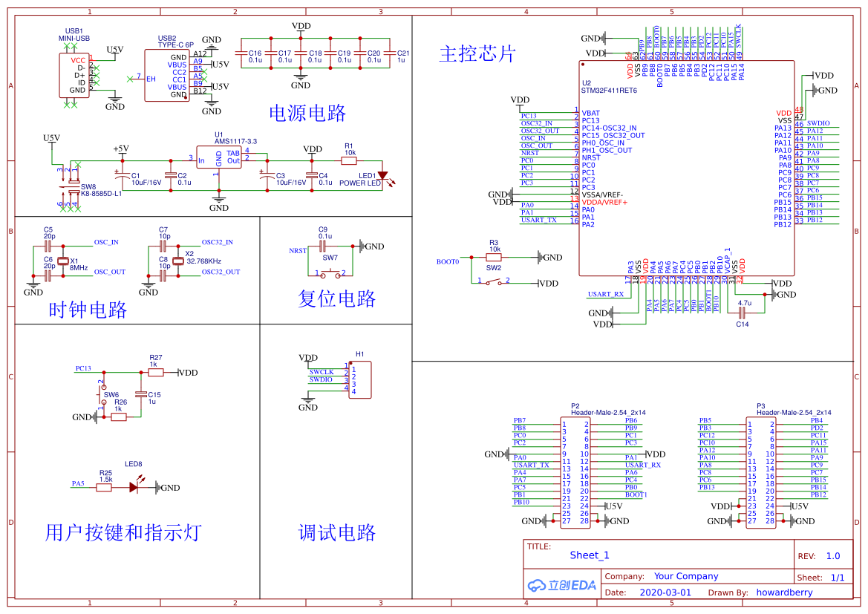Click the howardberry author name
The height and width of the screenshot is (614, 868).
(784, 592)
